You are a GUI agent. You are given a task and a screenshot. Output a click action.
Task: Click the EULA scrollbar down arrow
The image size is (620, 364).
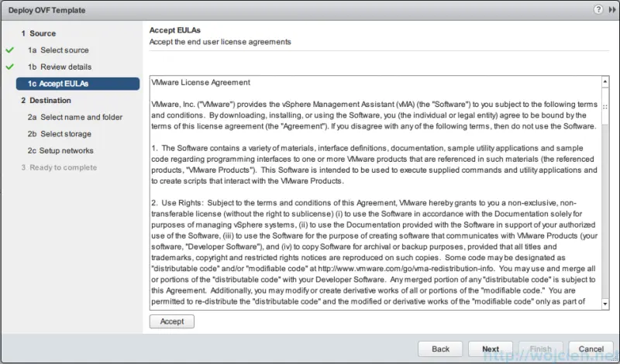pos(605,304)
